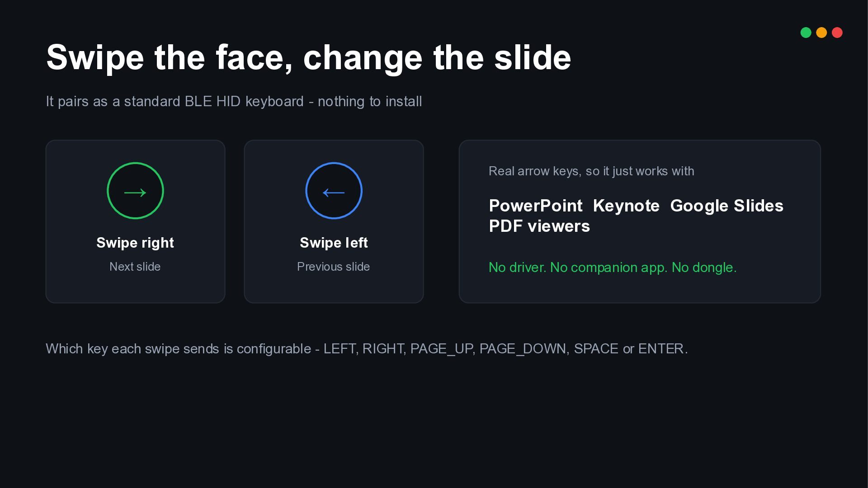Click the PDF viewers text

coord(539,226)
